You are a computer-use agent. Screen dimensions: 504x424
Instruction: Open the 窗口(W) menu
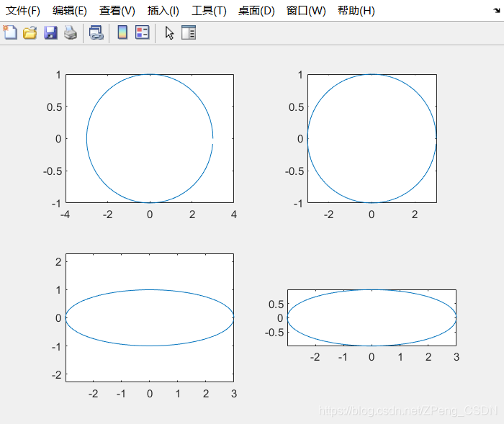point(306,11)
